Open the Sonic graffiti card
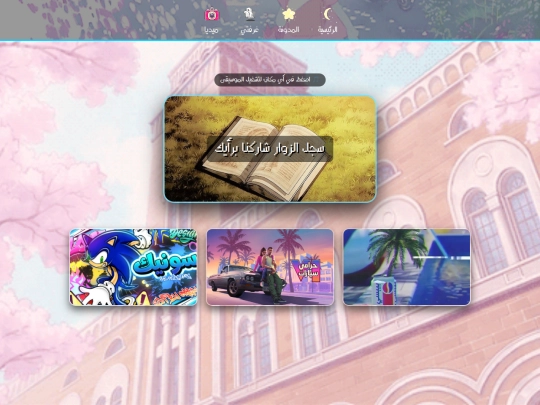The width and height of the screenshot is (540, 405). coord(133,267)
